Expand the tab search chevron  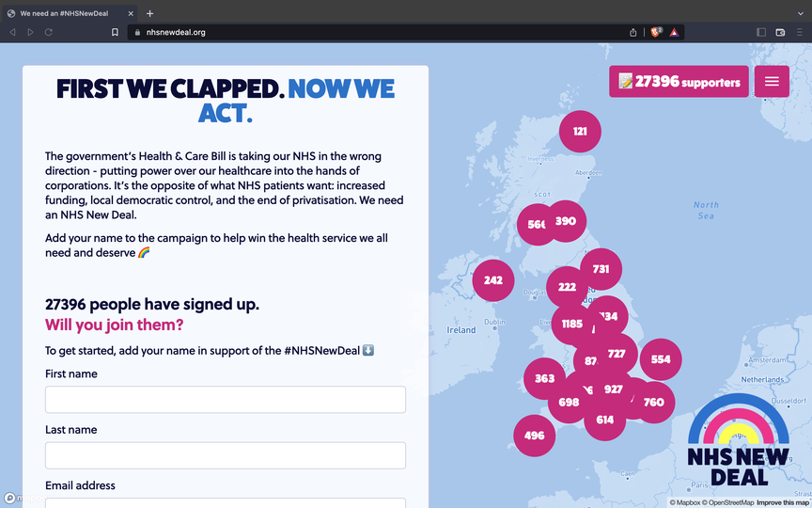pos(799,13)
